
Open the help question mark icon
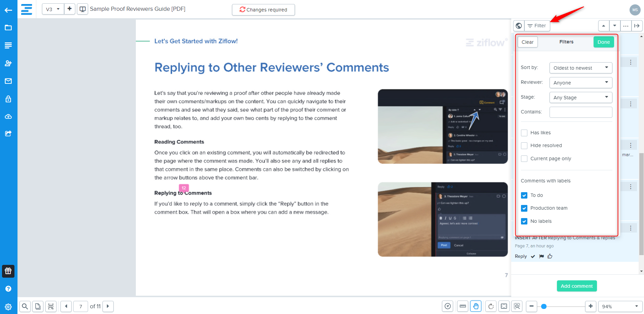tap(8, 289)
